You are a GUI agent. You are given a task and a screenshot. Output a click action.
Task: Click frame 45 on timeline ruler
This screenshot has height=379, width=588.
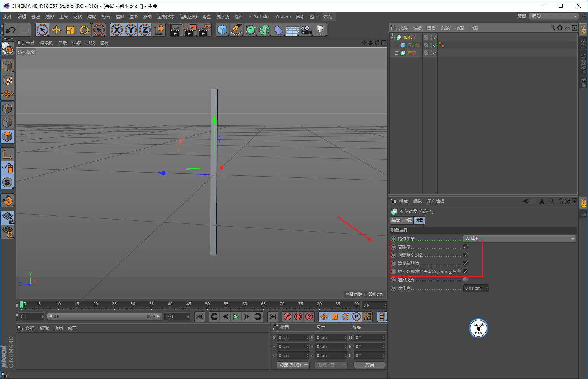189,304
